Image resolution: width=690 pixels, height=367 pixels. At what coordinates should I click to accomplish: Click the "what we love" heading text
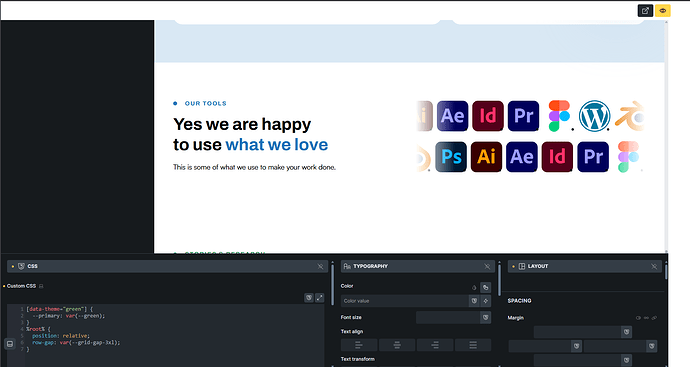(x=277, y=145)
